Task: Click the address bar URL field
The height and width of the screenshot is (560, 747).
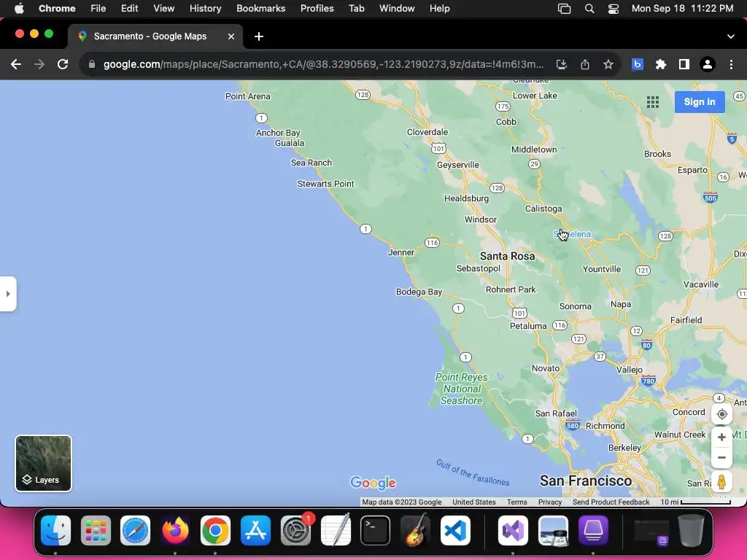Action: pyautogui.click(x=323, y=64)
